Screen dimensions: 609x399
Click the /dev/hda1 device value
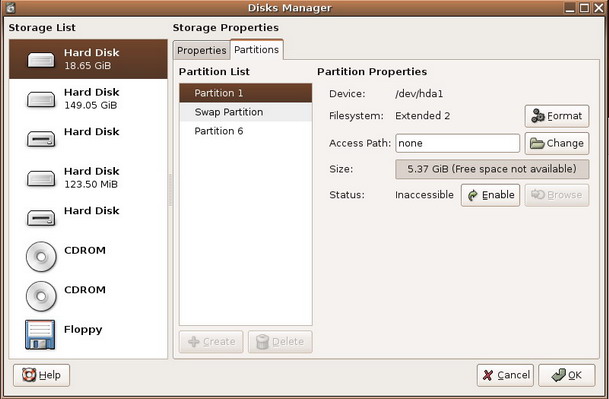(x=419, y=94)
